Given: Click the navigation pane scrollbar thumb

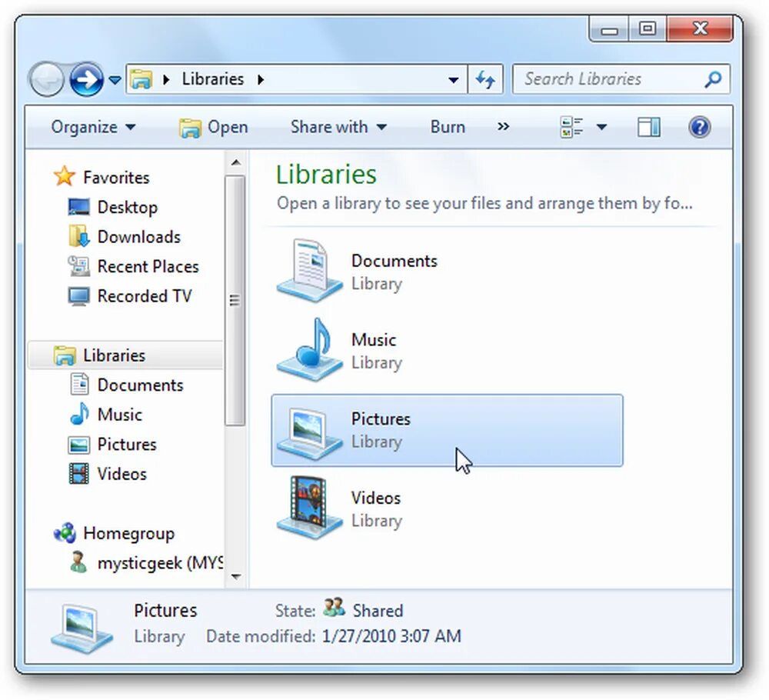Looking at the screenshot, I should click(x=235, y=301).
